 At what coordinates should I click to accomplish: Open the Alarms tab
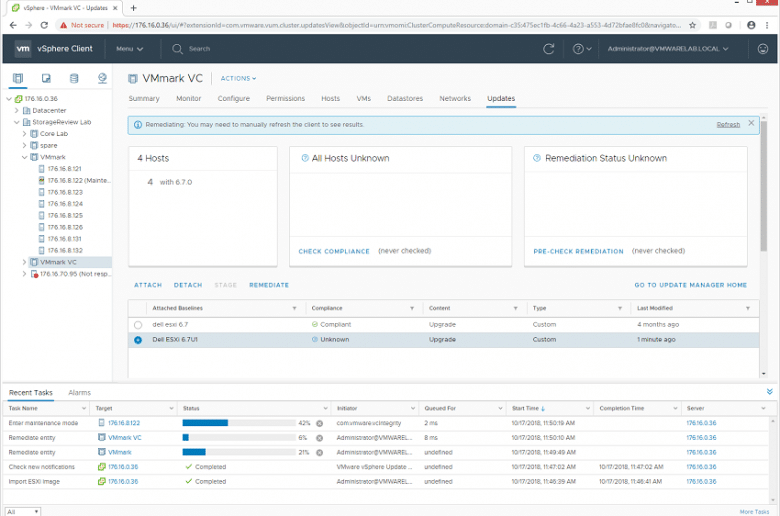click(80, 393)
